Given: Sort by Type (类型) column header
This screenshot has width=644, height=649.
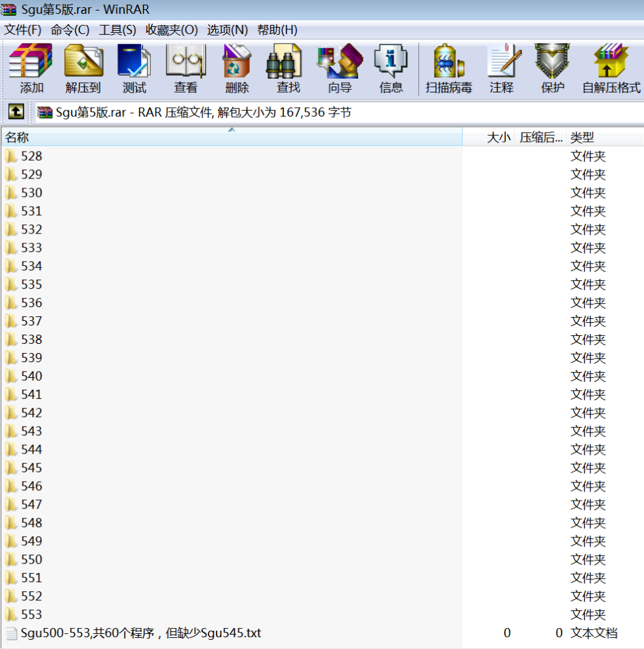Looking at the screenshot, I should coord(605,137).
